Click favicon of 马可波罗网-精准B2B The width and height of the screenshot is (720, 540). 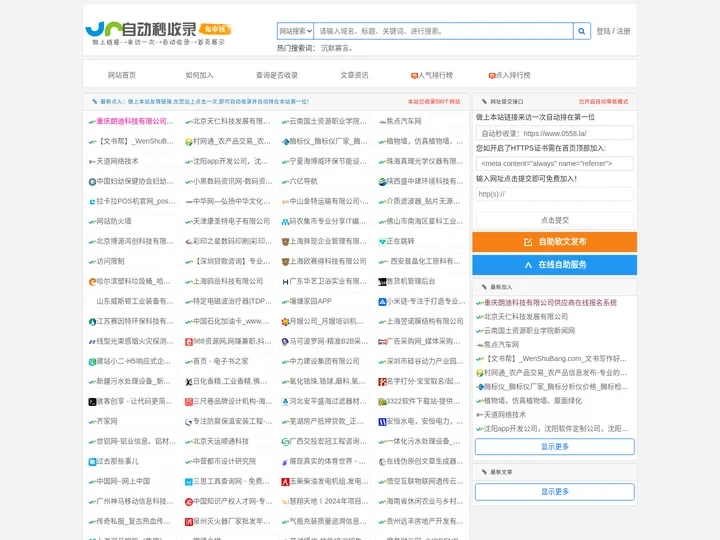[285, 342]
